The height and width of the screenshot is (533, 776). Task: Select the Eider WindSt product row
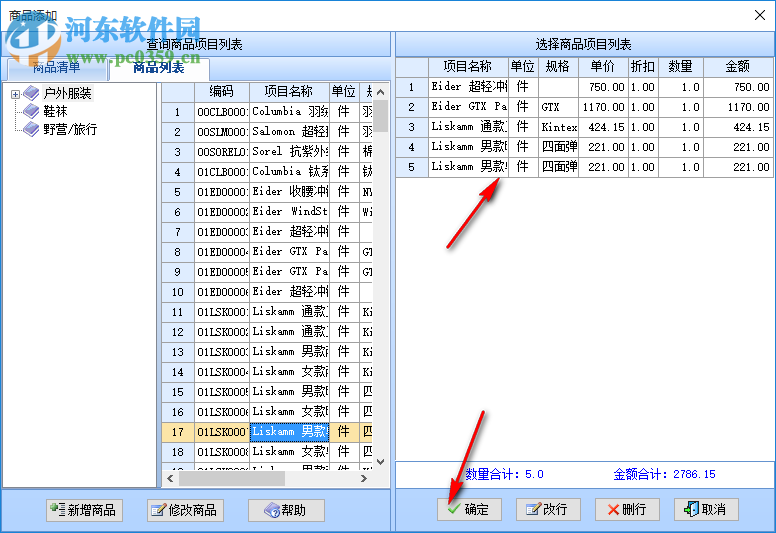coord(267,212)
